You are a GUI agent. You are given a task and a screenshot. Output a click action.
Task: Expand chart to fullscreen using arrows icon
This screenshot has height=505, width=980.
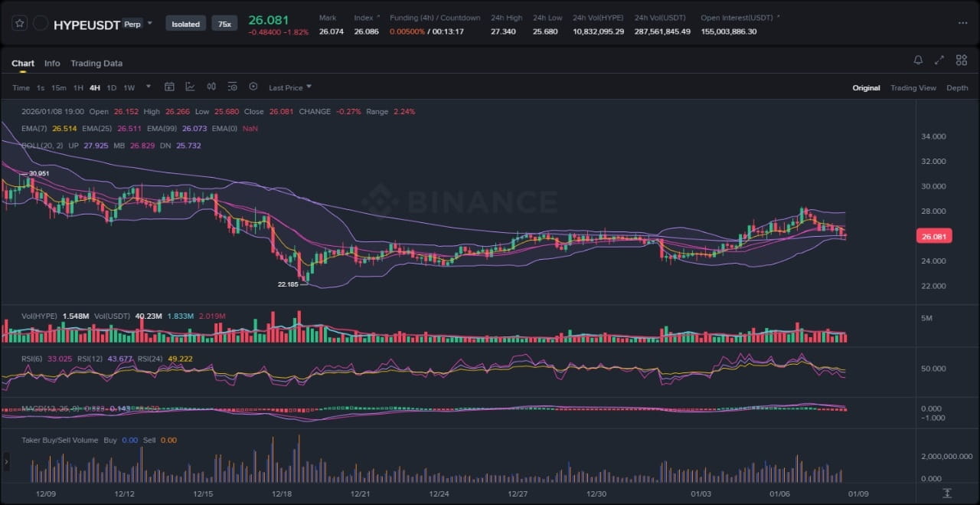point(939,60)
